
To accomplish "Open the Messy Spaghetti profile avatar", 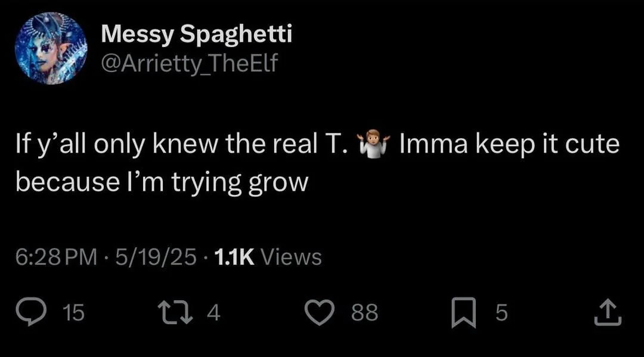I will pyautogui.click(x=51, y=48).
